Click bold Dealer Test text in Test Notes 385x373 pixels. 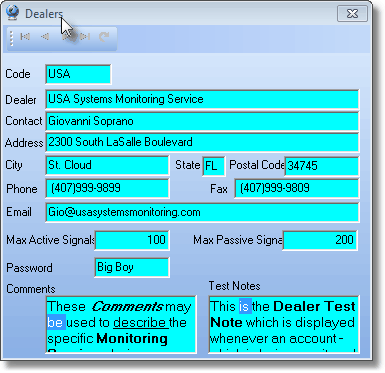[x=314, y=307]
